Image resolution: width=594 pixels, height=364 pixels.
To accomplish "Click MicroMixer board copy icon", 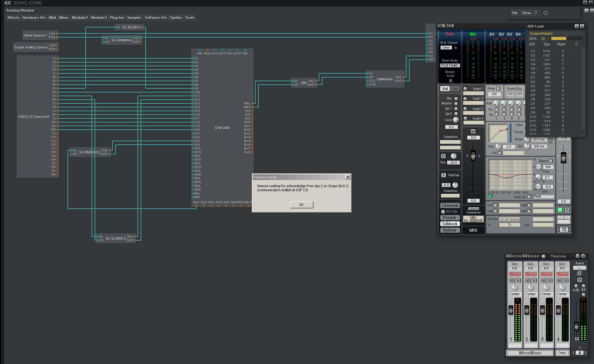I will (x=579, y=273).
